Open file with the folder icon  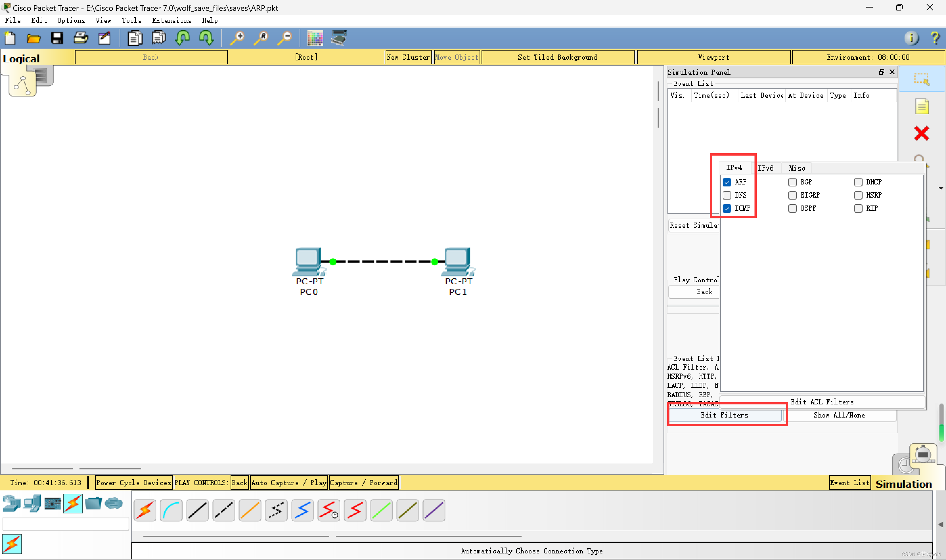pos(34,38)
